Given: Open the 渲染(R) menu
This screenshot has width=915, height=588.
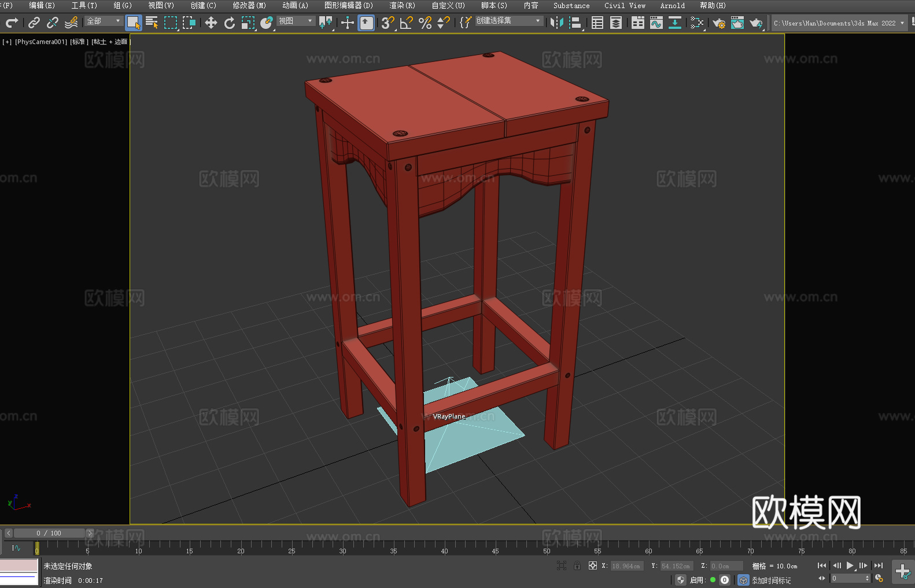Looking at the screenshot, I should point(402,5).
